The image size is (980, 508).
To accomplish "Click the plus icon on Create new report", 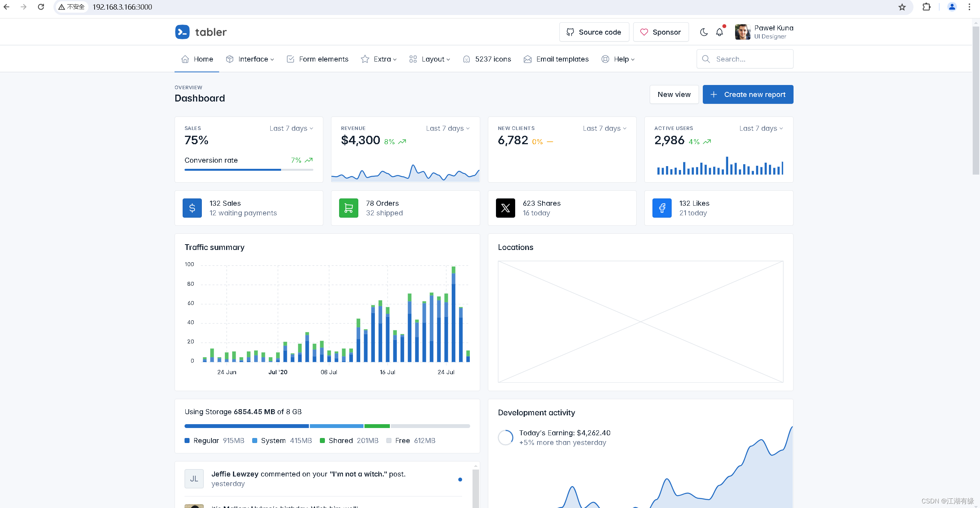I will click(714, 94).
